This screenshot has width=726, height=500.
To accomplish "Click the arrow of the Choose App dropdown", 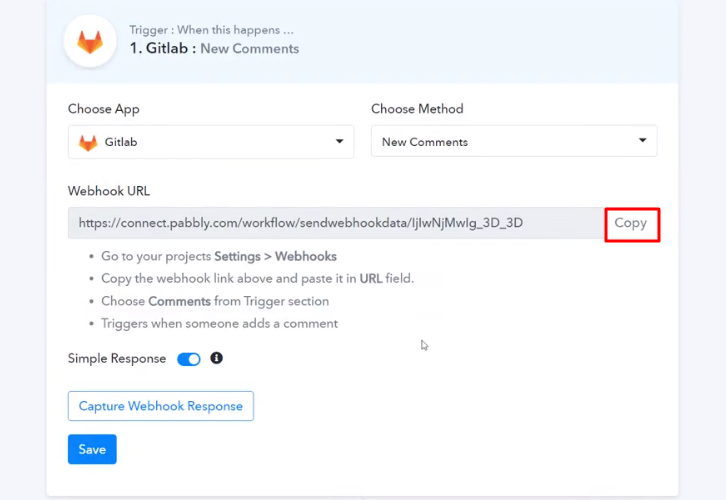I will pos(339,141).
